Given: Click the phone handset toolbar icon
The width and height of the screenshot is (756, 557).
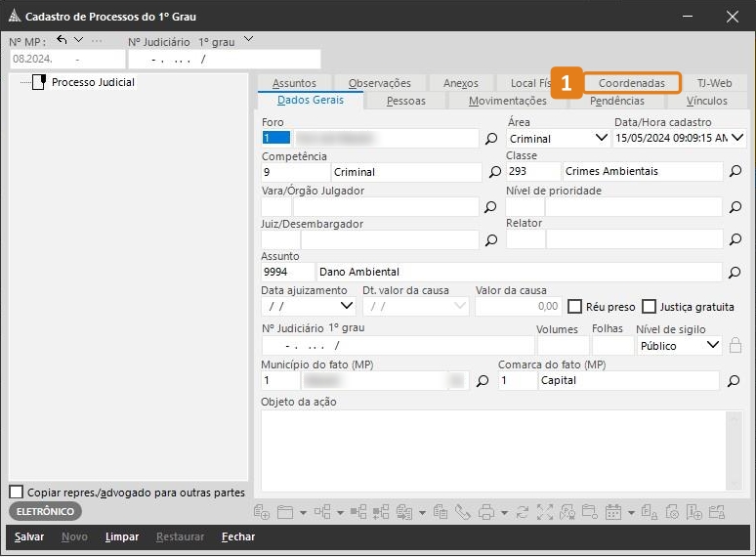Looking at the screenshot, I should click(x=462, y=512).
